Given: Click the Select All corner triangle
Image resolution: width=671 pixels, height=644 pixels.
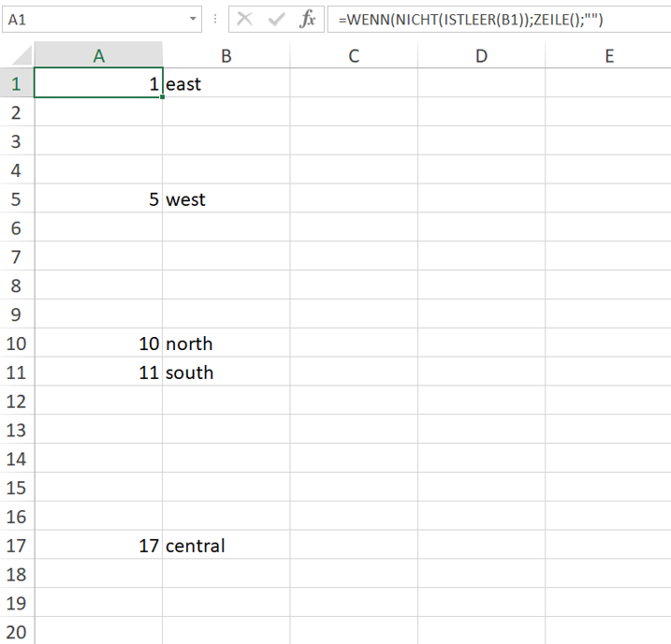Looking at the screenshot, I should 21,55.
